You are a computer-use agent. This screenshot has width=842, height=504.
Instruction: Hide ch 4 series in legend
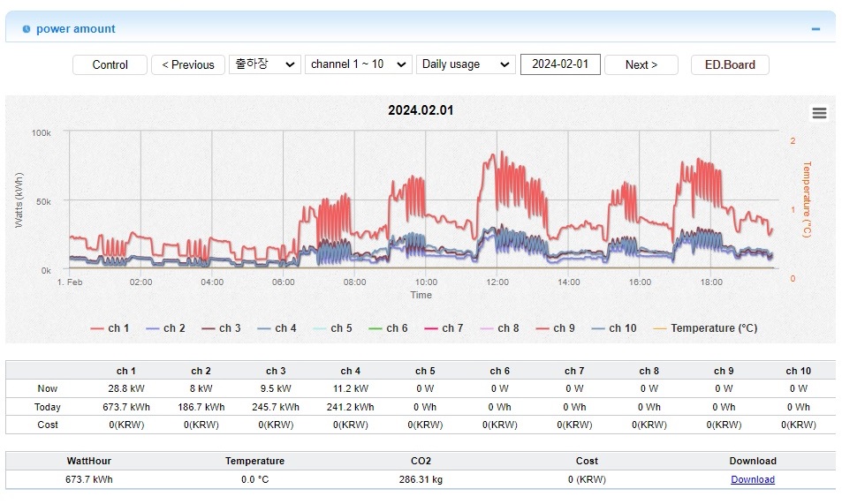point(277,328)
